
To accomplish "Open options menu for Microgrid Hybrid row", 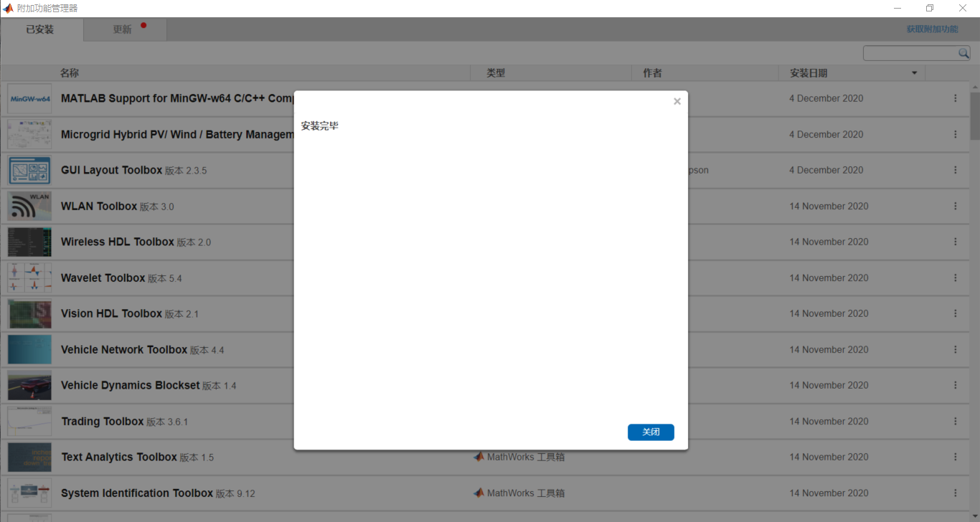I will [955, 134].
